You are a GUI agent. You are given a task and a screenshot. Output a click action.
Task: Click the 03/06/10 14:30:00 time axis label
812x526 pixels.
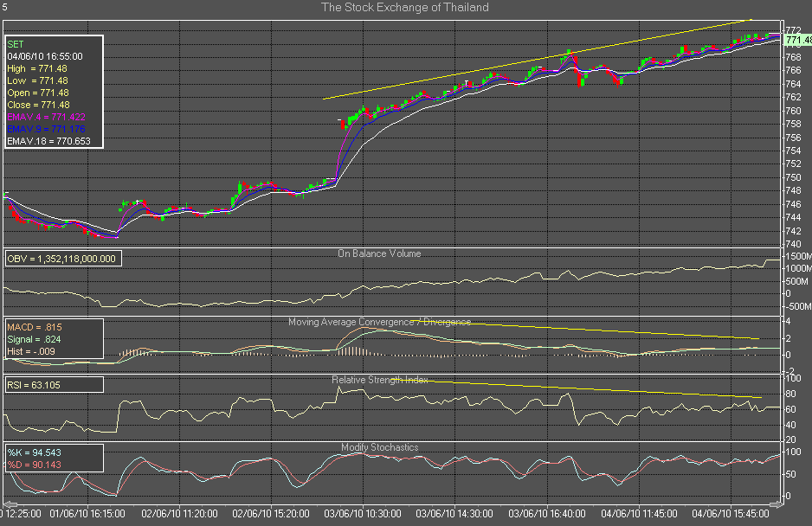(454, 514)
